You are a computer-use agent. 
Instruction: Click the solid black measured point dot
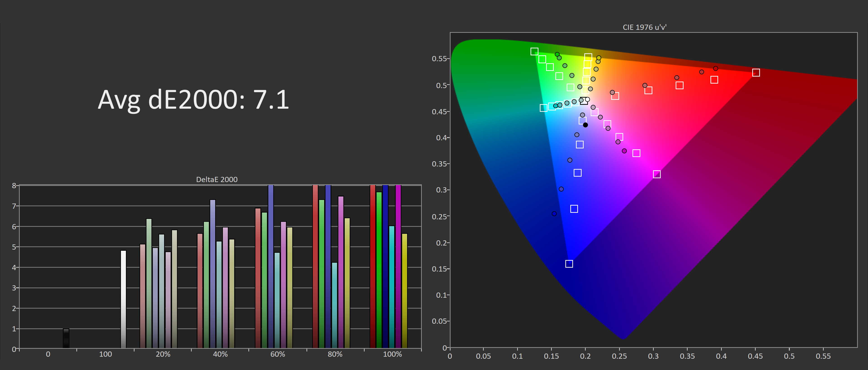coord(585,125)
